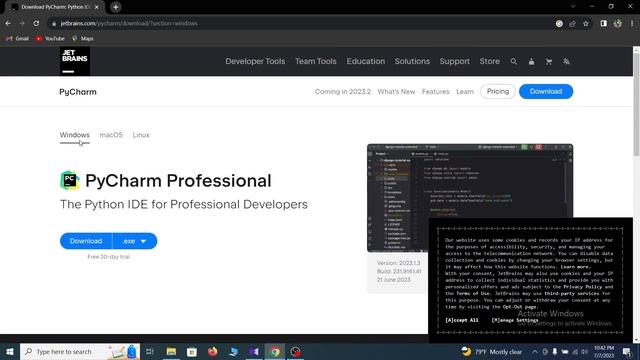Open the Gmail bookmark
Viewport: 640px width, 360px height.
17,38
